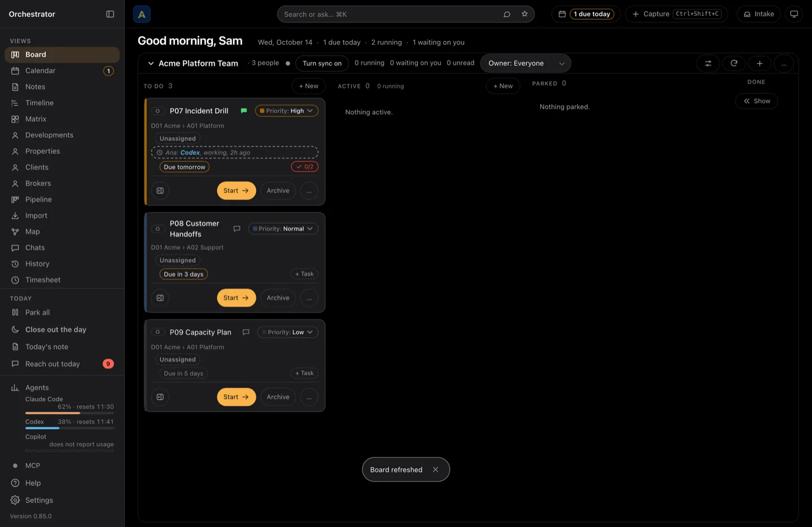Open the Timesheet view

point(62,280)
